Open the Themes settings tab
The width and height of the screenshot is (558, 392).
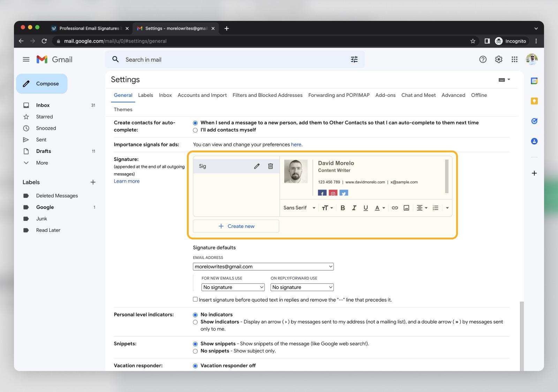coord(123,109)
